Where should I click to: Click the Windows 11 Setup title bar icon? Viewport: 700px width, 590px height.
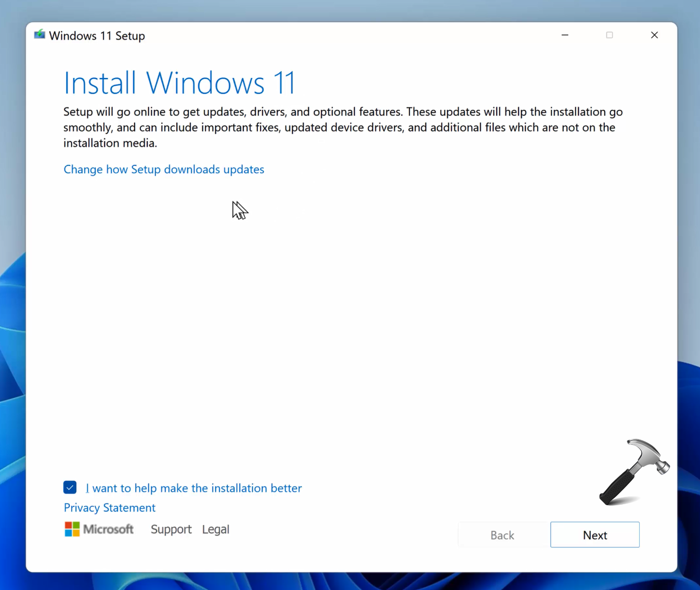pos(40,35)
